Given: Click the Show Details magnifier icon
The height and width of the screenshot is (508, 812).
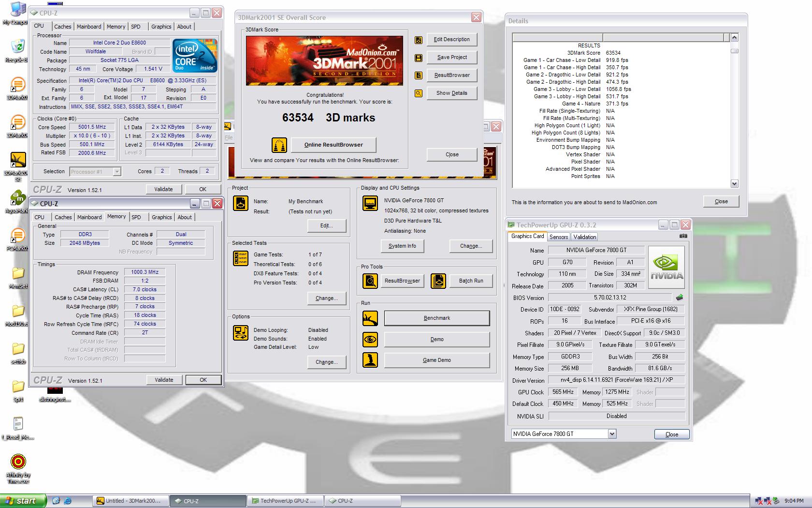Looking at the screenshot, I should click(x=419, y=93).
